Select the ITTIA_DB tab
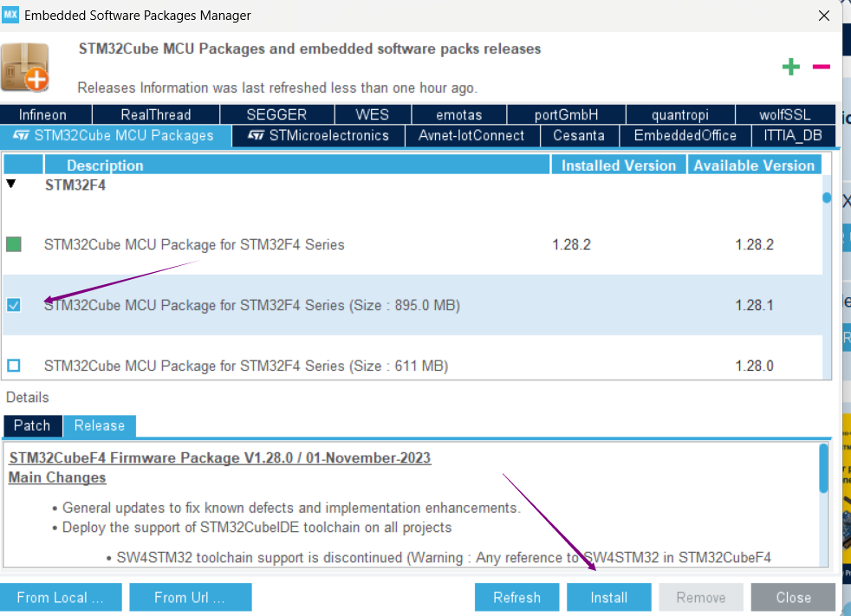The image size is (851, 616). coord(793,136)
